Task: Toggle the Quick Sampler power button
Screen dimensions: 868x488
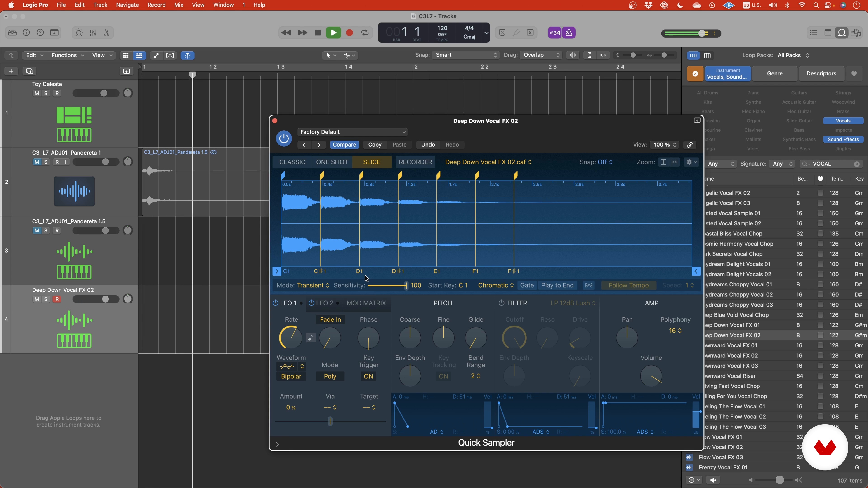Action: [x=284, y=138]
